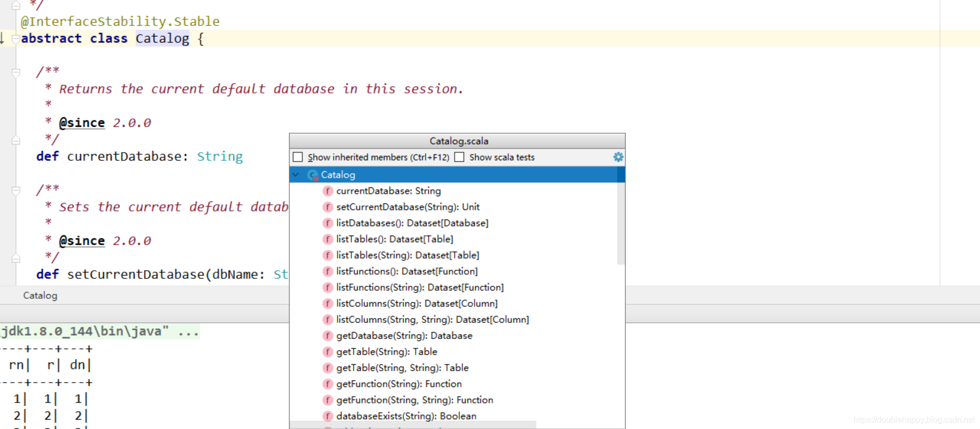Click the Catalog breadcrumb at editor bottom
The width and height of the screenshot is (980, 429).
(40, 296)
